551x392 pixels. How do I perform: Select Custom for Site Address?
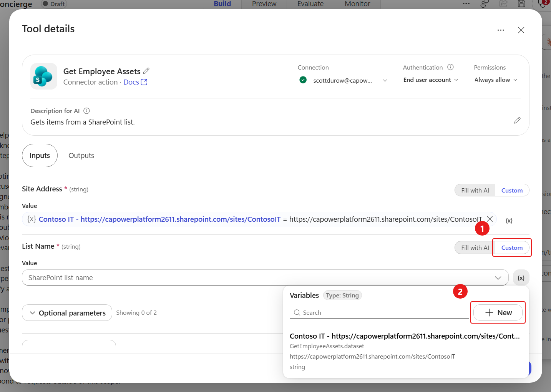coord(512,190)
